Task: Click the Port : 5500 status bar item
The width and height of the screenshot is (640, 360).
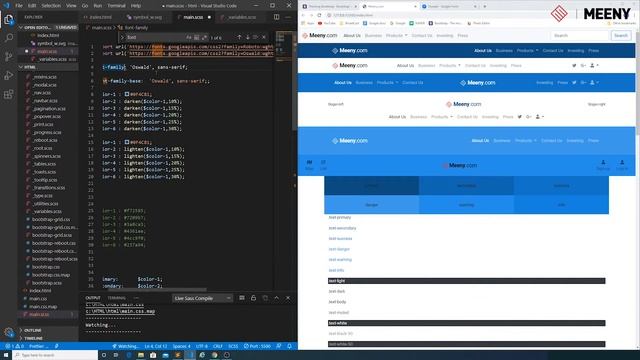Action: [257, 346]
